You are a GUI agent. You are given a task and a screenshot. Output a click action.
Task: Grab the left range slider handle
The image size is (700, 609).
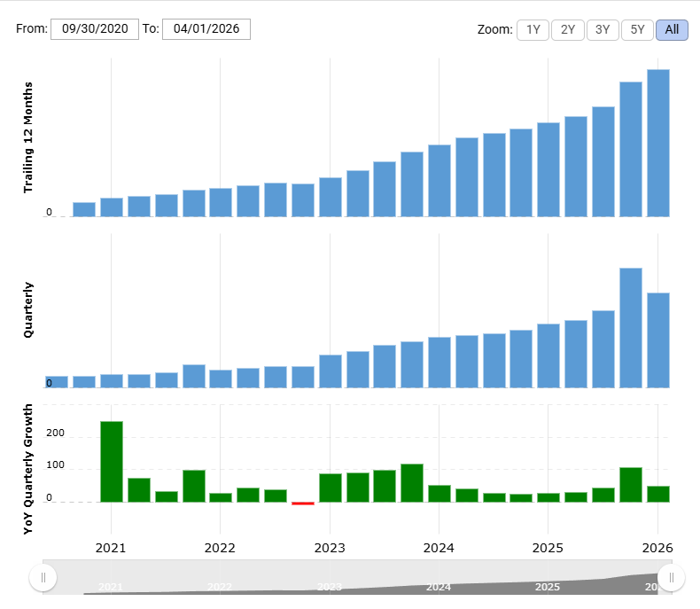point(43,577)
